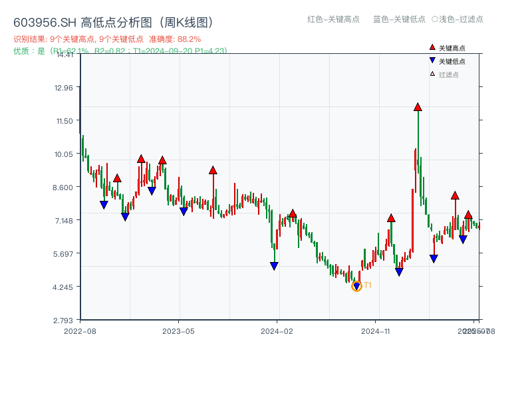532x399 pixels.
Task: Select the red triangle marker above the 2022-08 area
Action: coord(117,178)
